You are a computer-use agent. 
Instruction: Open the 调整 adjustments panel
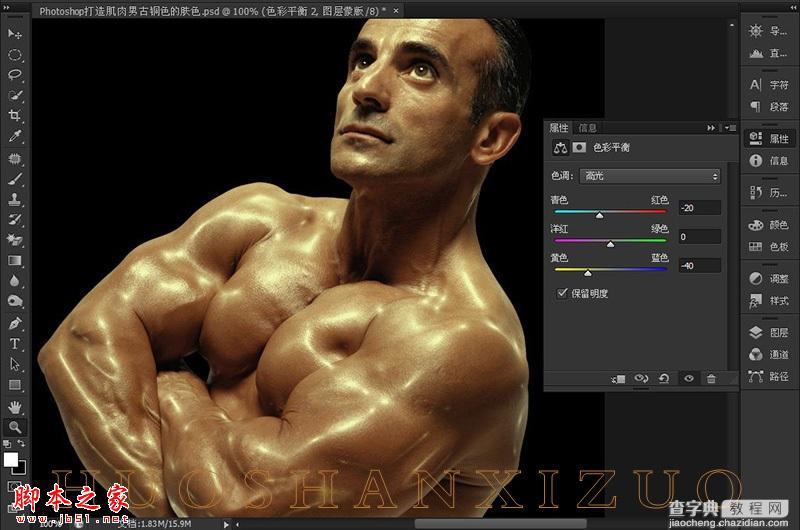tap(769, 279)
